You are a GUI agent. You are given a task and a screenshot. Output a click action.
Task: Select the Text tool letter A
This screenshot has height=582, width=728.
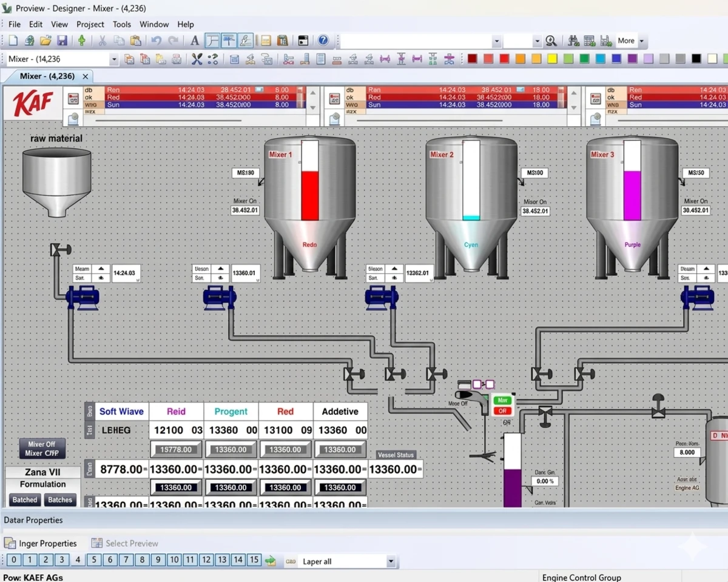(x=195, y=41)
